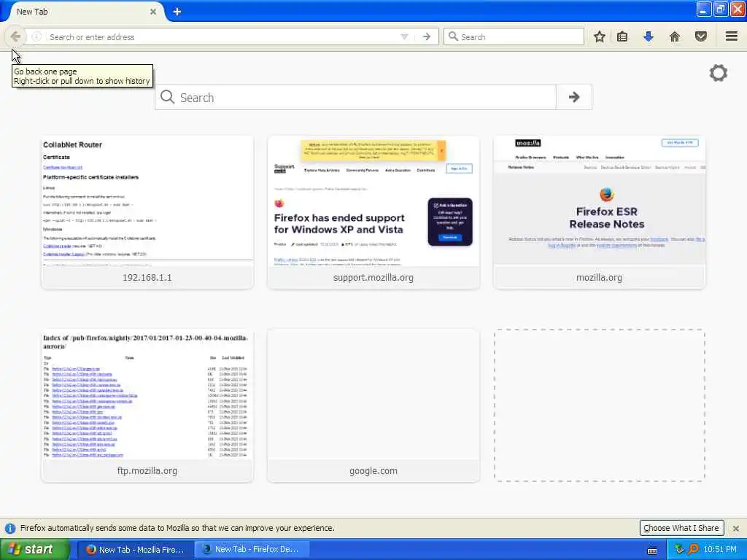Click the back navigation arrow button

tap(15, 36)
